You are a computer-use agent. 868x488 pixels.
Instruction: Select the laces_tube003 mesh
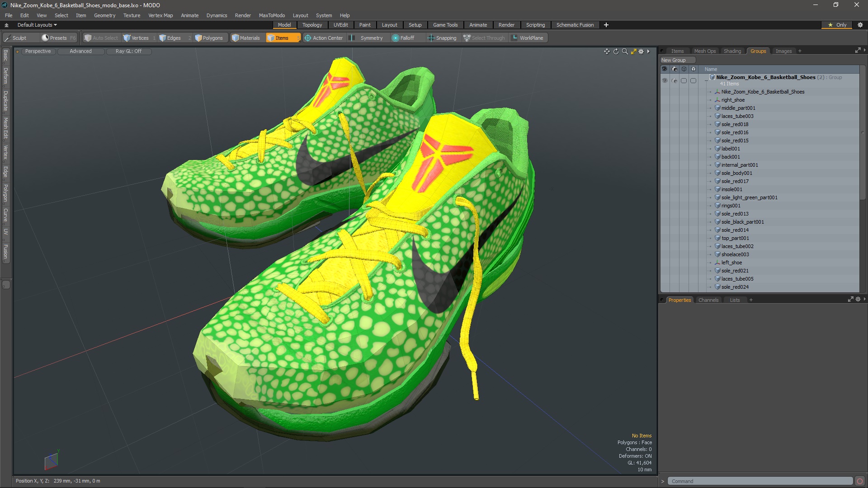(x=737, y=116)
